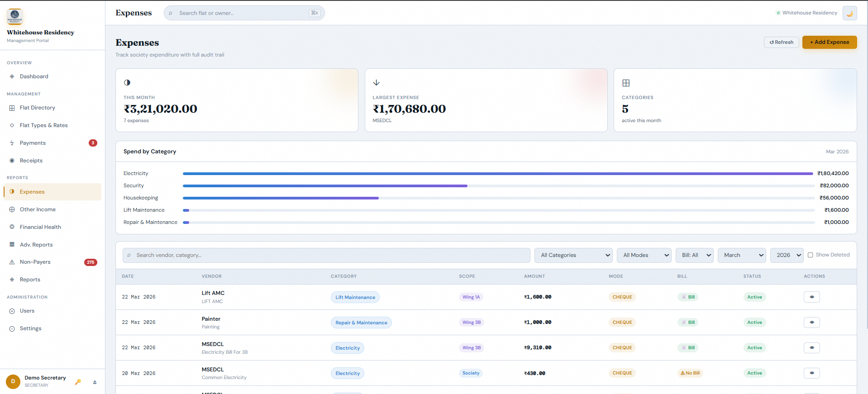868x394 pixels.
Task: Click 20 Mar 2026 date cell
Action: coord(138,374)
